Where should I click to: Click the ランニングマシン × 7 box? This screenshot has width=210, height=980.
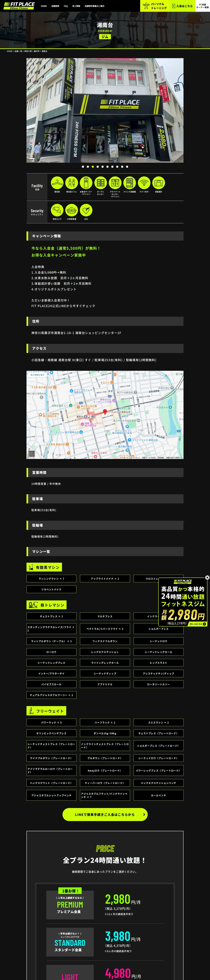(52, 579)
